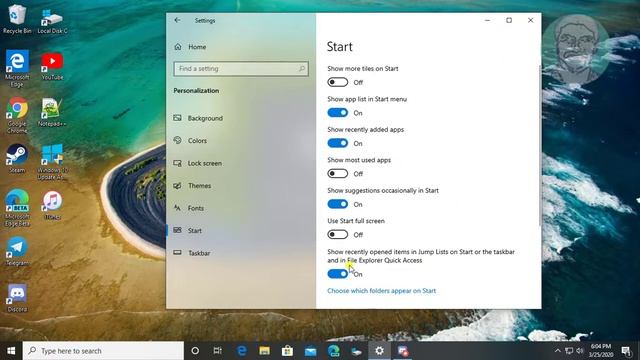This screenshot has width=640, height=360.
Task: Open Background personalization page
Action: 198,118
